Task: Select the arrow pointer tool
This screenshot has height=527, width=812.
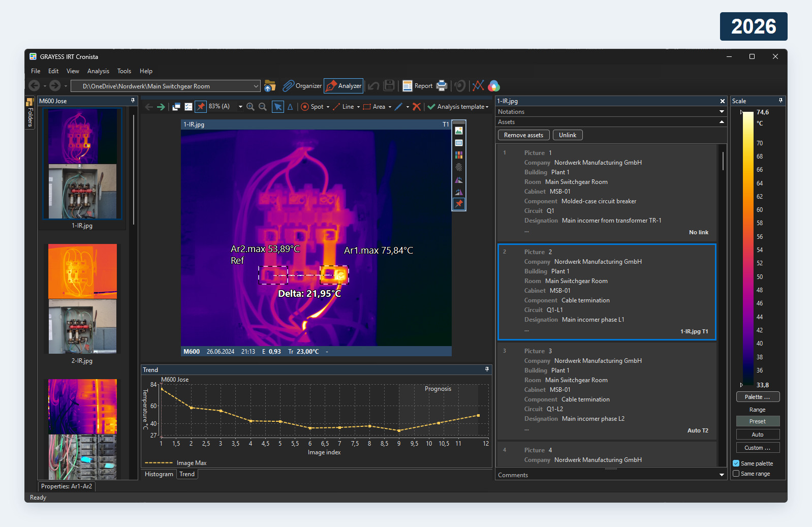Action: click(x=278, y=107)
